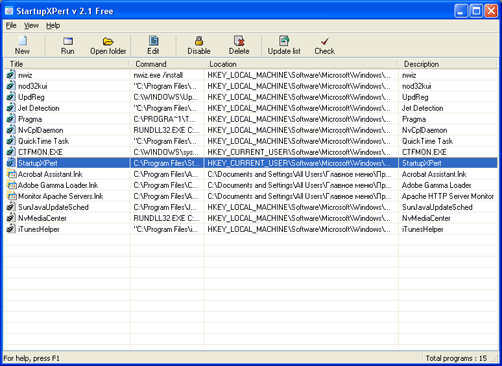Click the Adobe Gamma Loader description cell
Screen dimensions: 502x366
436,185
